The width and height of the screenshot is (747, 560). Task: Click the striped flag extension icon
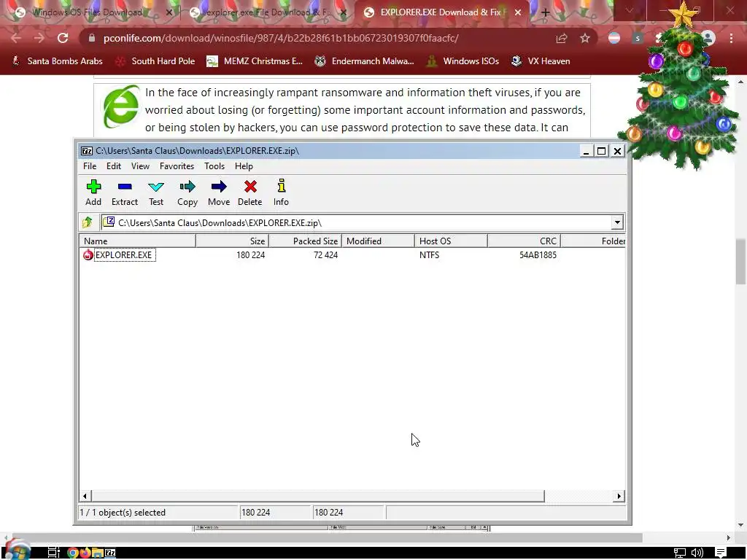(x=614, y=38)
